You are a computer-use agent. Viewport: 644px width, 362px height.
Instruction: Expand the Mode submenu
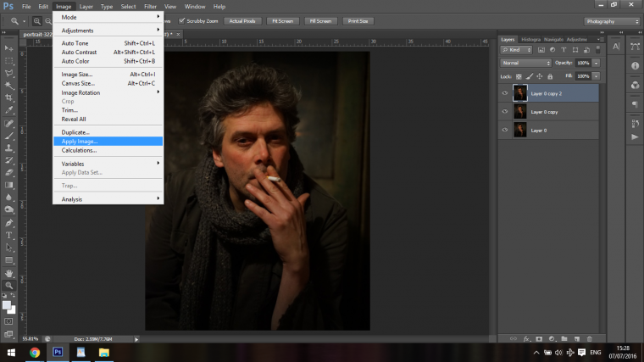[108, 17]
